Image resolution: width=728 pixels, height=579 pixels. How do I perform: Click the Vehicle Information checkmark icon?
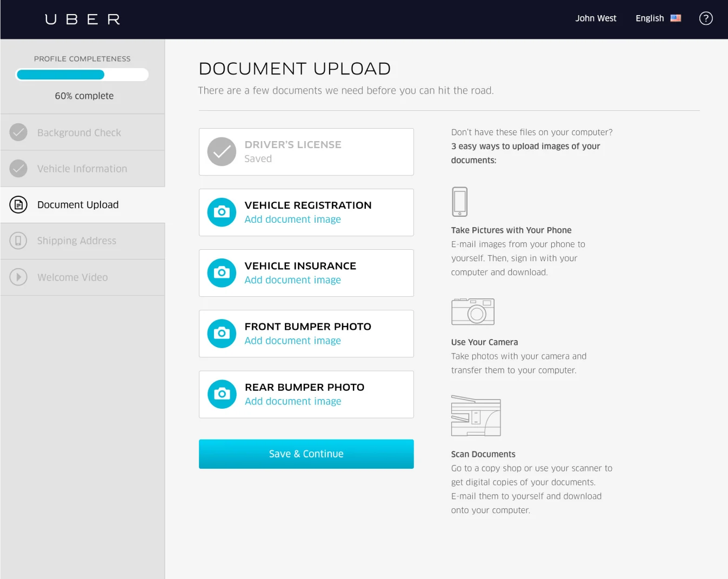pos(18,169)
